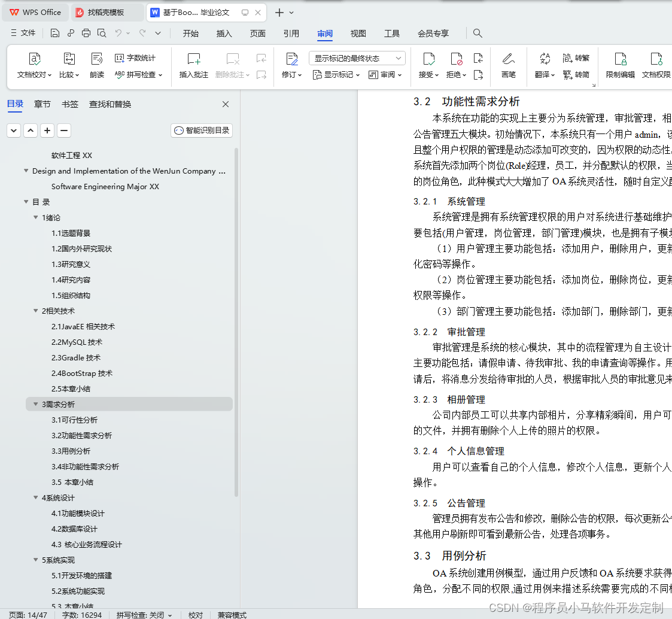
Task: Switch to the 视图 ribbon tab
Action: pyautogui.click(x=358, y=34)
